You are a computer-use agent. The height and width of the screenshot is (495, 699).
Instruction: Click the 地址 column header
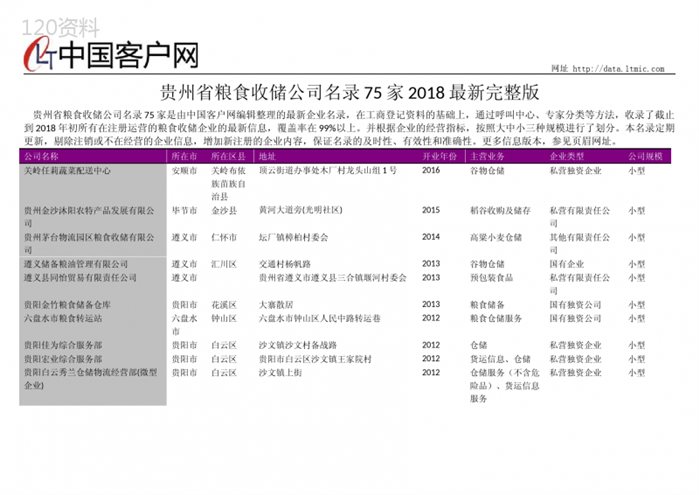[267, 157]
